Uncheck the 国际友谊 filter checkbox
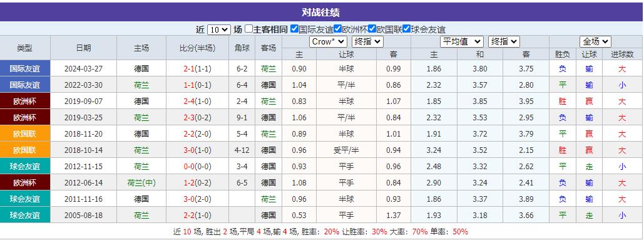The width and height of the screenshot is (644, 240). tap(294, 29)
